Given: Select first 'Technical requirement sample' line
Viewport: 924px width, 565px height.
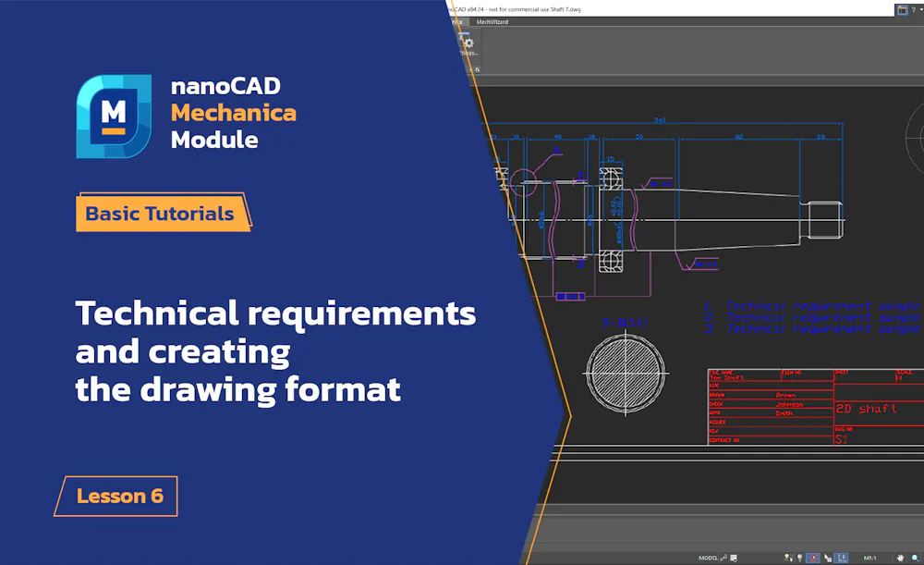Looking at the screenshot, I should pos(822,306).
